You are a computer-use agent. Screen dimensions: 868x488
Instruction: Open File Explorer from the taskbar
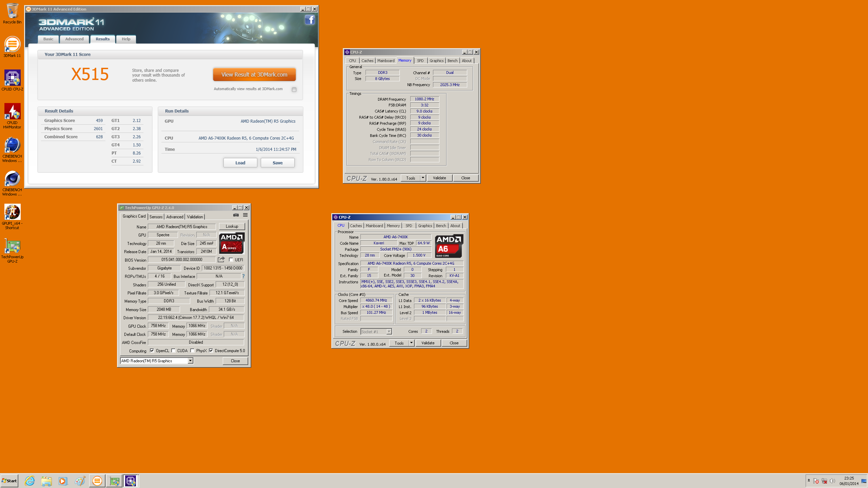46,481
